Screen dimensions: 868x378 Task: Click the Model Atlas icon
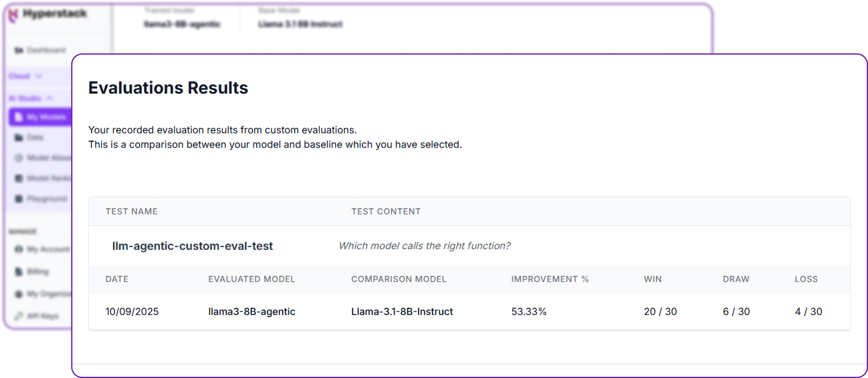pos(19,158)
